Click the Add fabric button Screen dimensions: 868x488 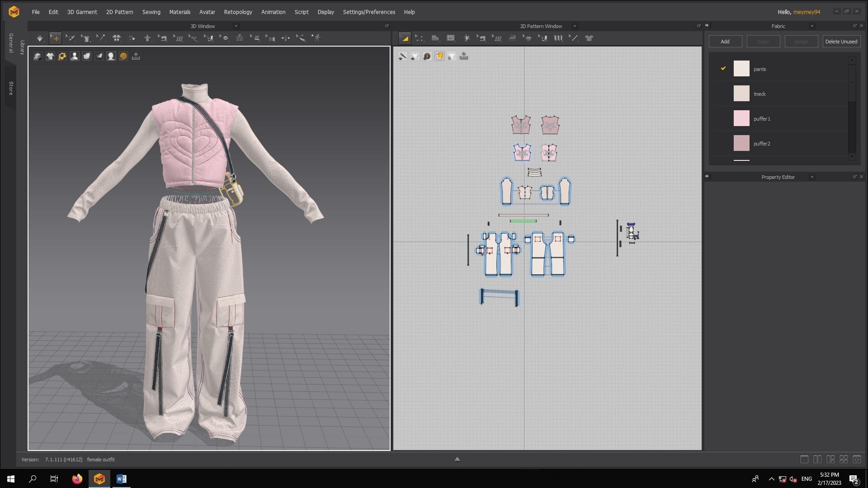[725, 42]
